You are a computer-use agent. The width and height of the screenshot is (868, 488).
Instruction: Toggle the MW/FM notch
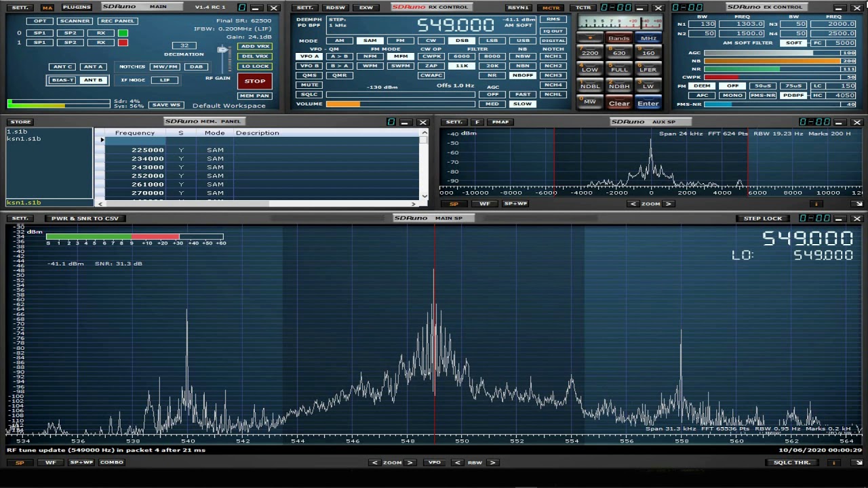point(165,66)
